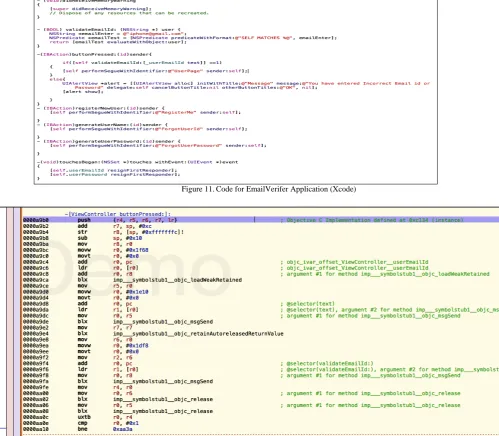Screen dimensions: 499x436
Task: Click the argument #1 for objc_loadWeakRetained comment
Action: 385,274
